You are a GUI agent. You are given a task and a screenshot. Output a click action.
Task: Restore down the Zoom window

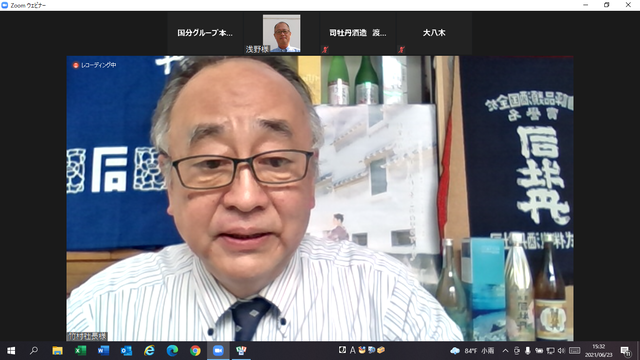(x=607, y=5)
